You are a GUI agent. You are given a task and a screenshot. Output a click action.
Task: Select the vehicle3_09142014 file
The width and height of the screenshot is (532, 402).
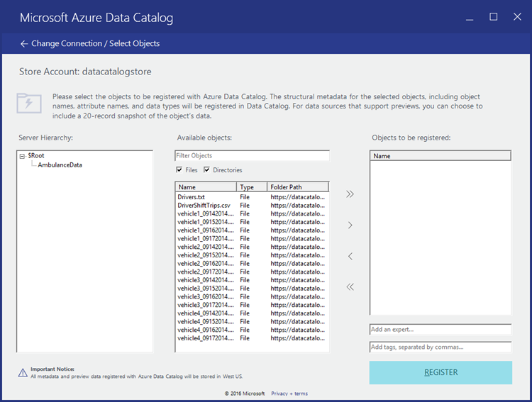pyautogui.click(x=251, y=280)
